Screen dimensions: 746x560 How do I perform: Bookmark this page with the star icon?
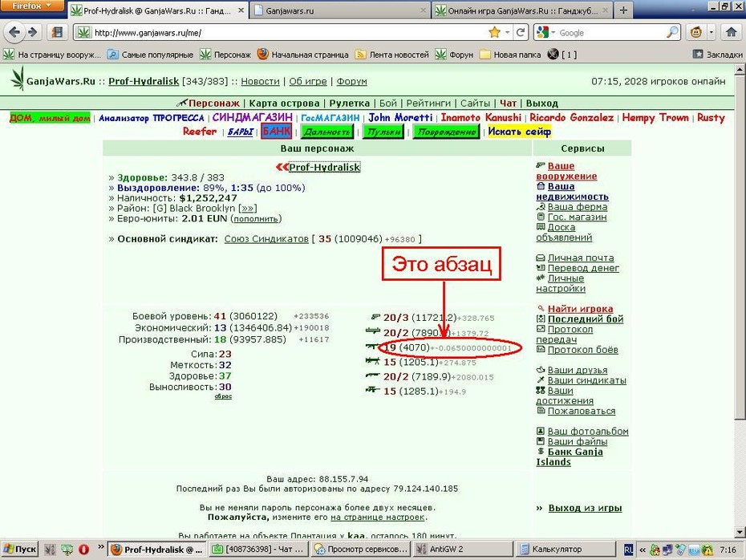(494, 32)
